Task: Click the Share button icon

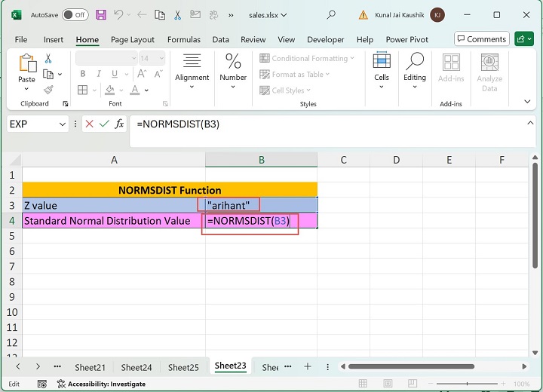Action: click(523, 39)
